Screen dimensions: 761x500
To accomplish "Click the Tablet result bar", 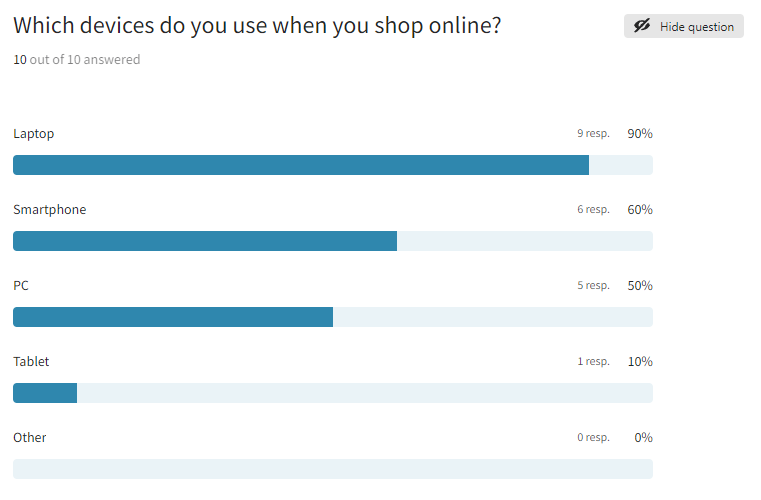I will 45,393.
